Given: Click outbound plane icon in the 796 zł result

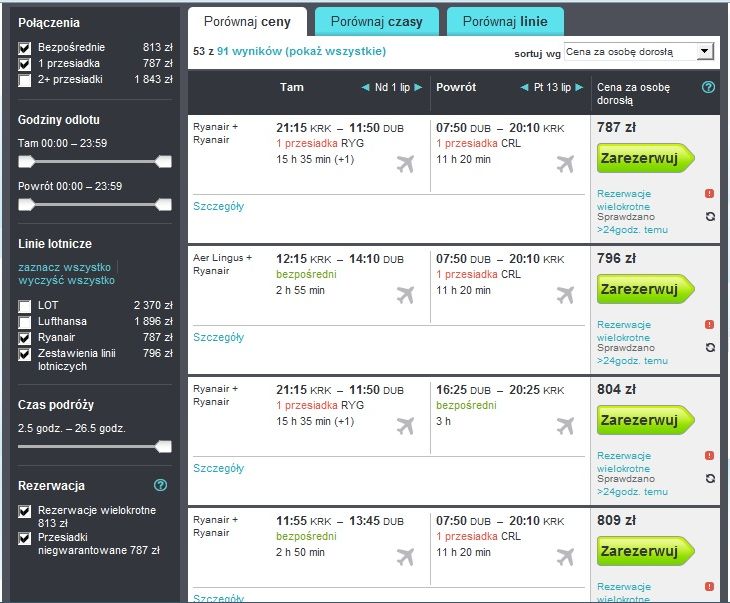Looking at the screenshot, I should tap(405, 295).
